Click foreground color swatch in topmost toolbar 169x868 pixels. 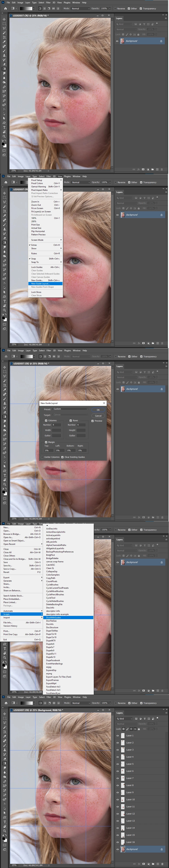pos(3,144)
